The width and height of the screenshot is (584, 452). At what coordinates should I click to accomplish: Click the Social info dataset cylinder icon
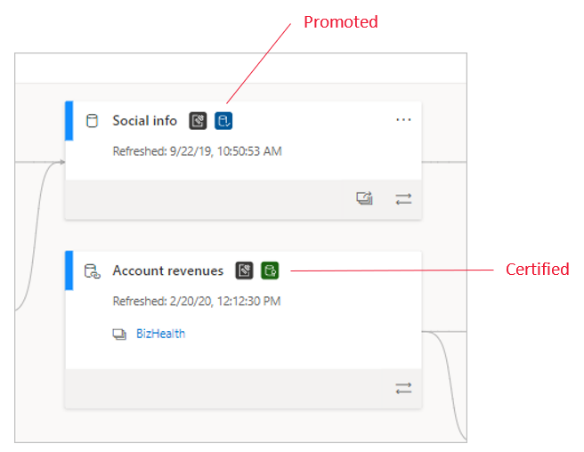92,121
